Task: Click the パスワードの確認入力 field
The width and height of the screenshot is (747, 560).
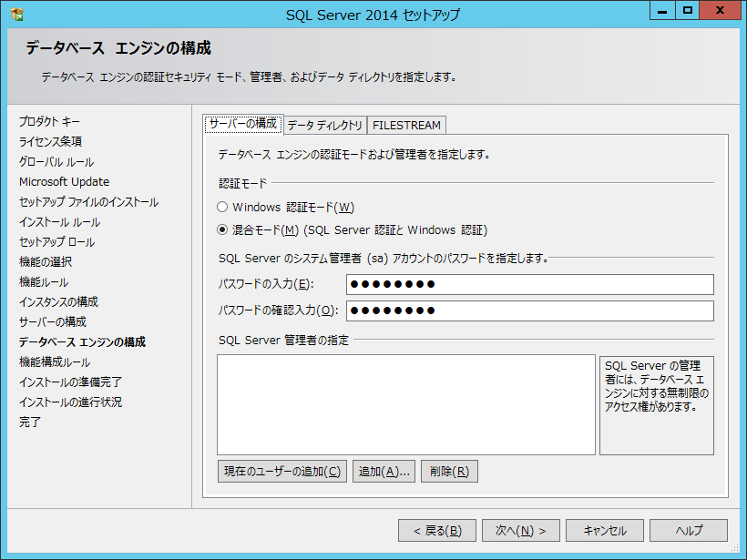Action: [528, 311]
